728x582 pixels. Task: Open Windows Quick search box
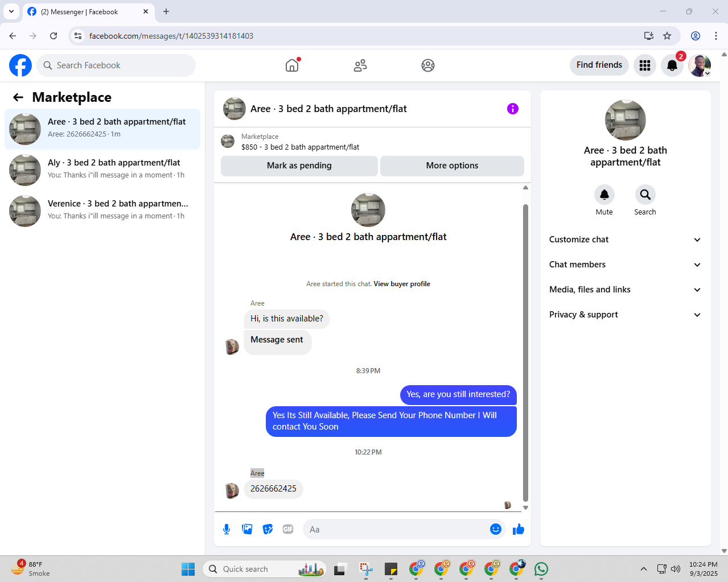tap(265, 569)
